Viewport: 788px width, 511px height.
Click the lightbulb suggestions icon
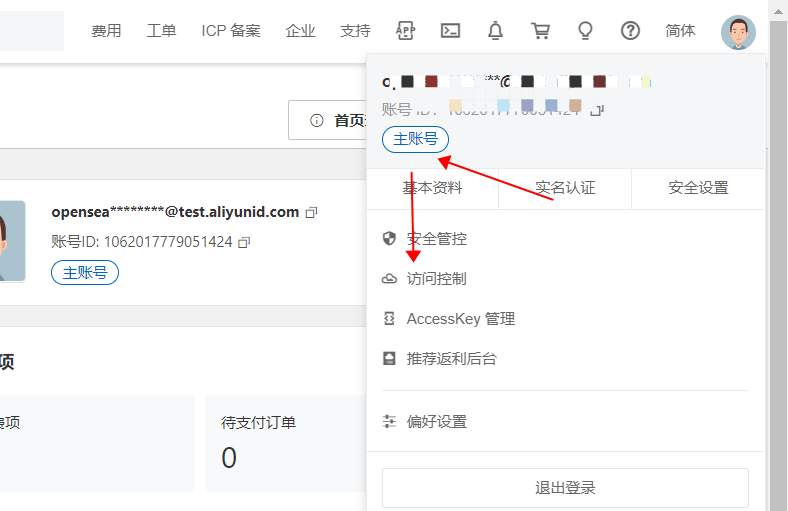(x=585, y=31)
